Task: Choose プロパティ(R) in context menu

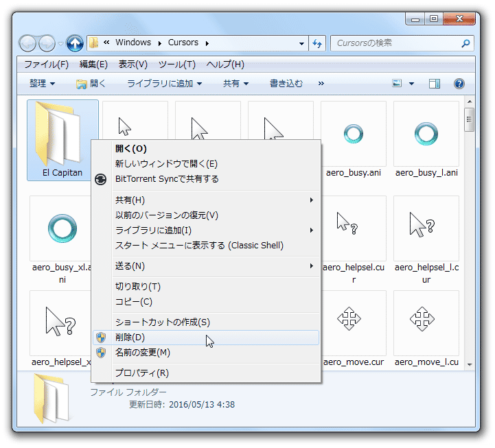Action: [206, 373]
